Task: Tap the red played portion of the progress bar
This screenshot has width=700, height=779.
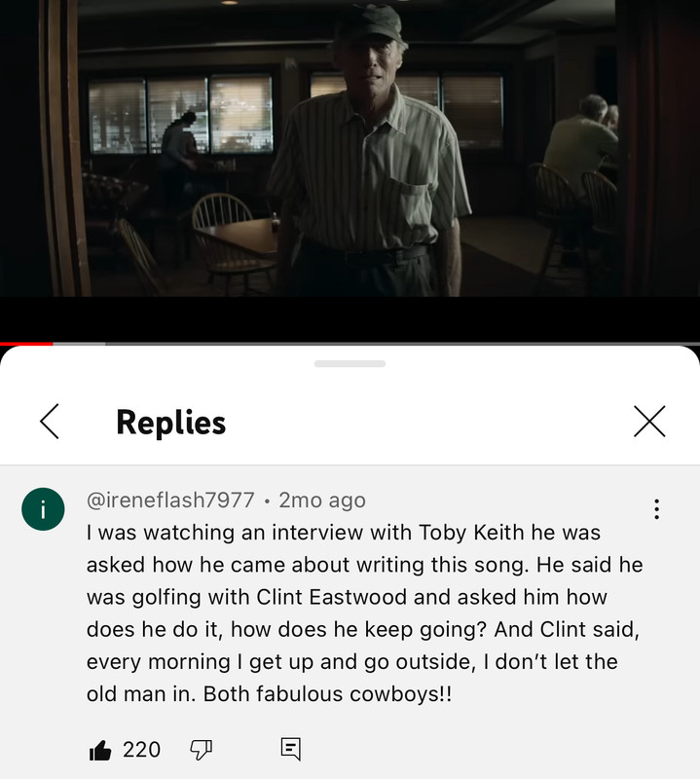Action: 26,344
